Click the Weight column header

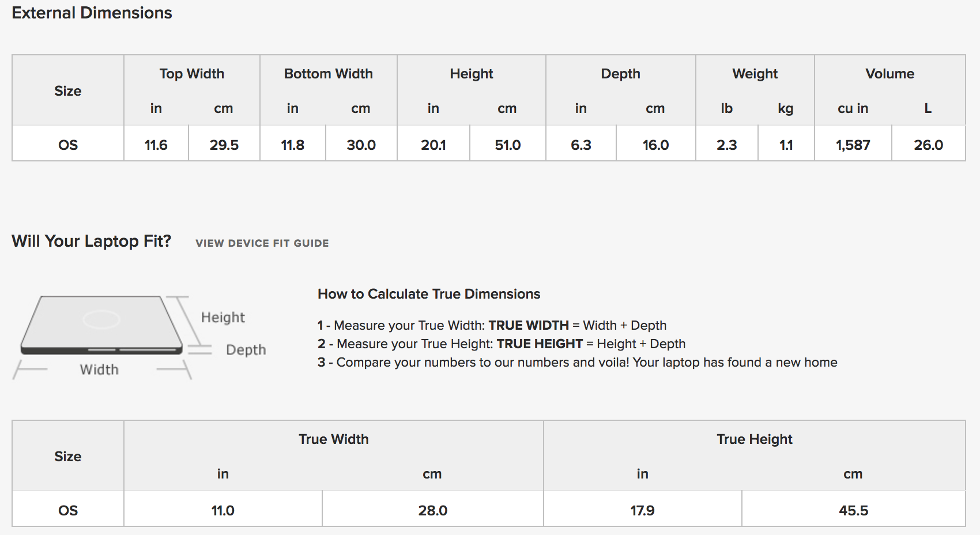click(x=755, y=74)
